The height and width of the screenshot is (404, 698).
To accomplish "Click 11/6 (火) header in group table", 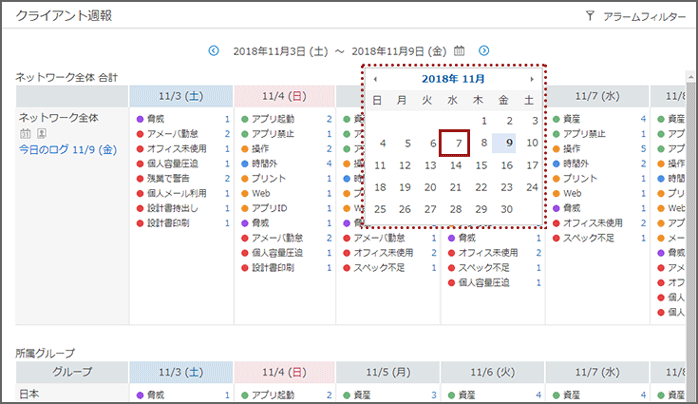I will [x=493, y=372].
